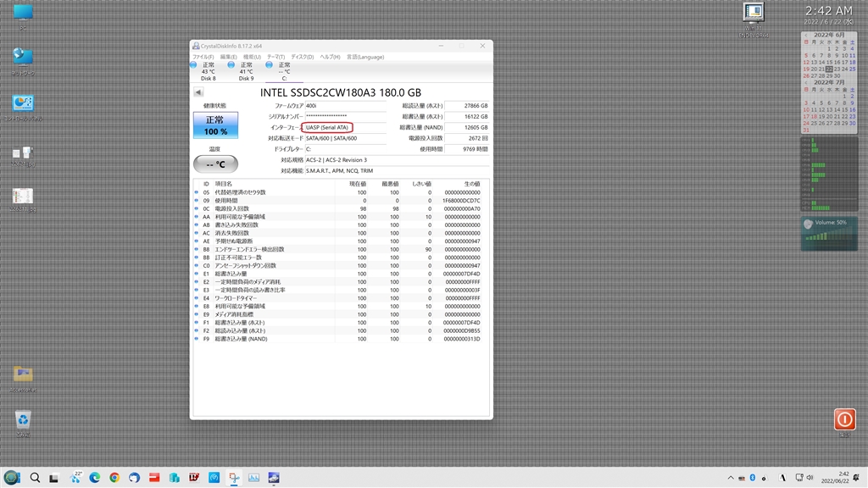Open the Accessories folder on desktop
The height and width of the screenshot is (488, 868).
(x=23, y=379)
